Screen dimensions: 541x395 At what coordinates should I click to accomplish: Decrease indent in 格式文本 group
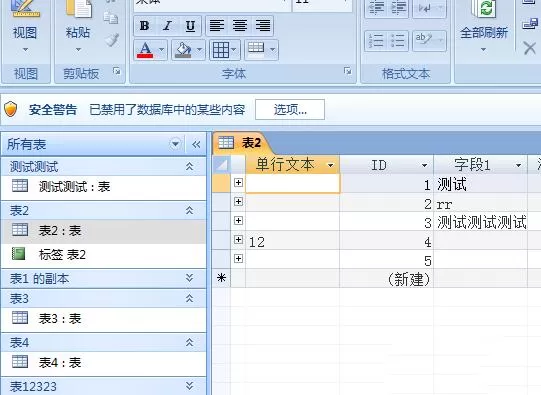(x=376, y=8)
